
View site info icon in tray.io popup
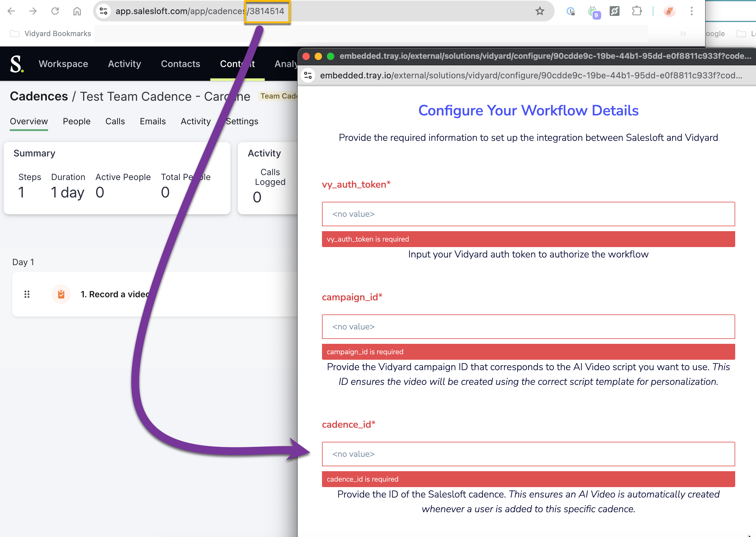point(308,75)
